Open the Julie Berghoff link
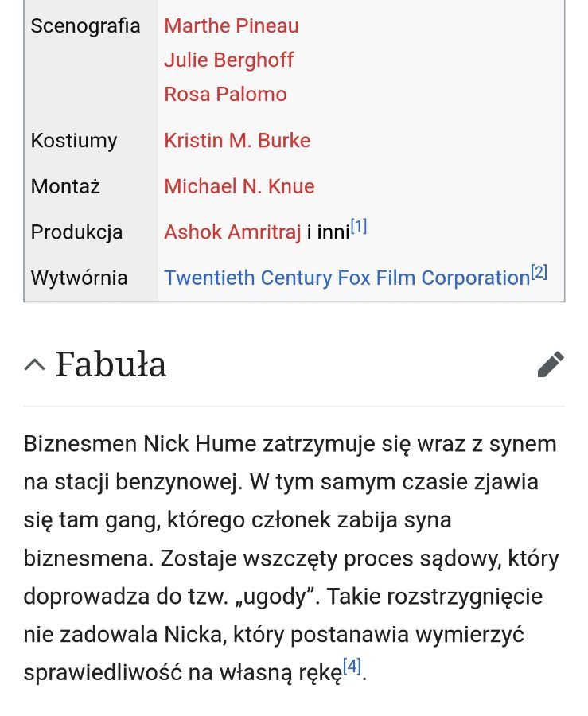Viewport: 588px width, 716px height. 228,60
